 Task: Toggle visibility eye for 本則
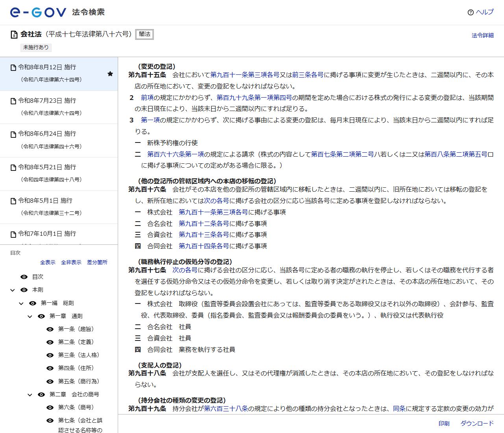(24, 290)
